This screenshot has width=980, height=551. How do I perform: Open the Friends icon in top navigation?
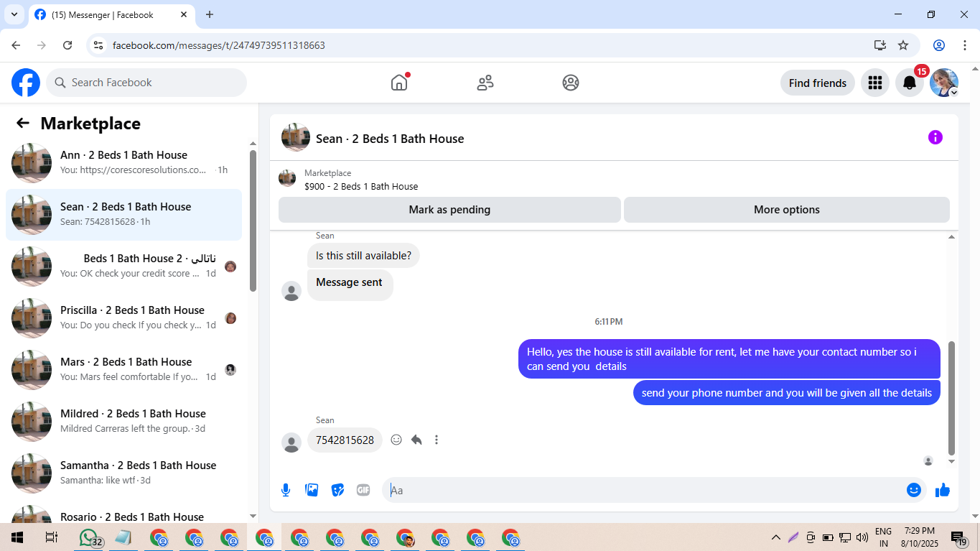click(485, 83)
